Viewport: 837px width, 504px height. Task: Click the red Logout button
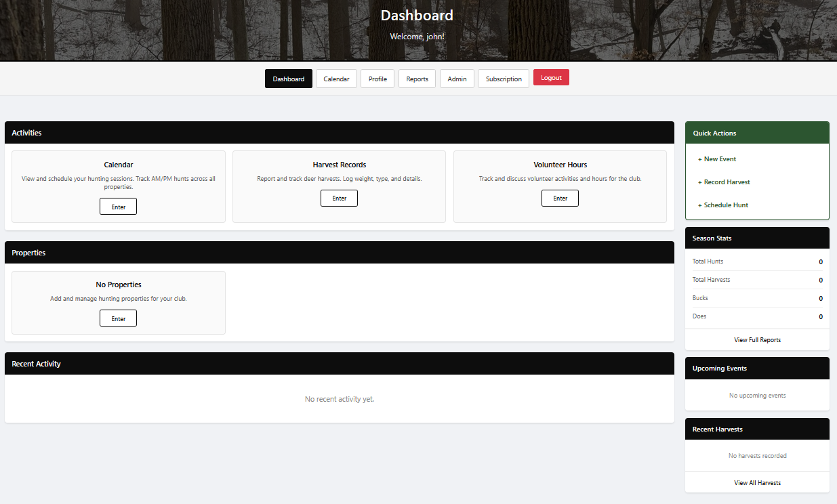click(x=551, y=77)
